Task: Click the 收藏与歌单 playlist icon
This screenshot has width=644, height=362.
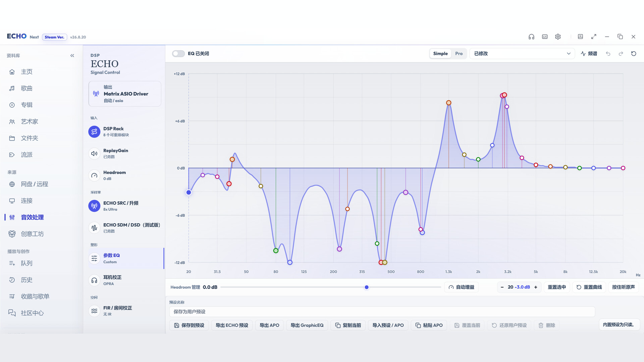Action: [x=12, y=296]
